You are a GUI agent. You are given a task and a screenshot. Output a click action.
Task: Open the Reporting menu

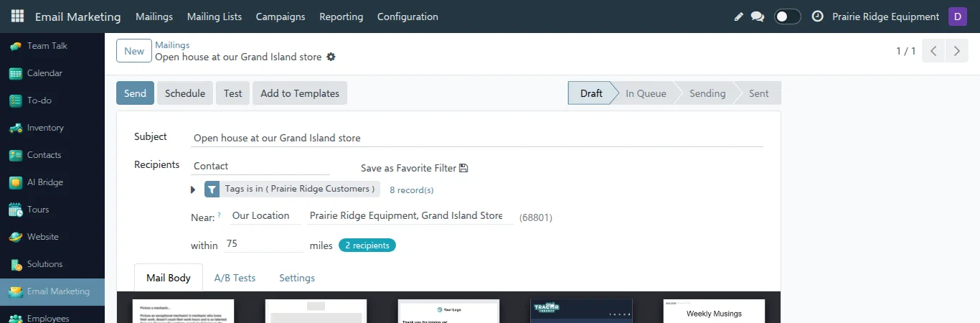click(341, 17)
